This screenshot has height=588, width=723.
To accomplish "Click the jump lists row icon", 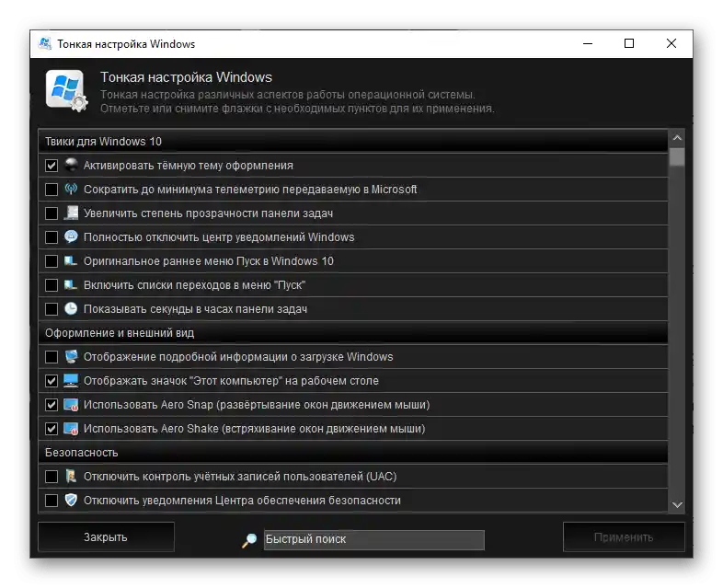I will pyautogui.click(x=71, y=285).
